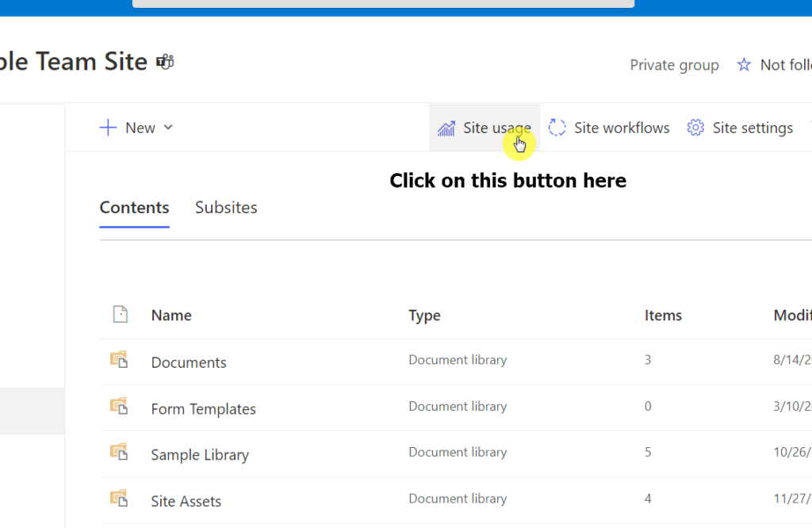The image size is (812, 528).
Task: Click the Documents library icon
Action: [119, 360]
